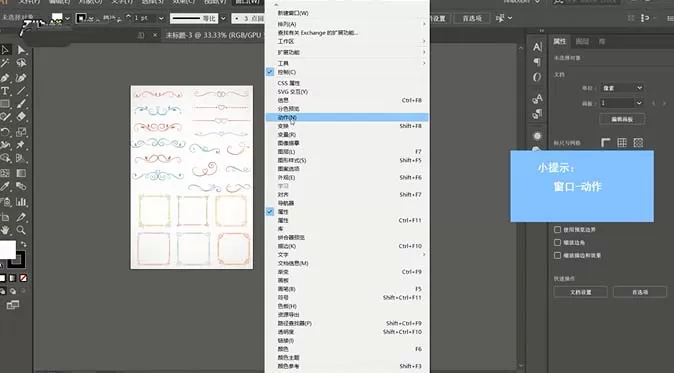The image size is (674, 373).
Task: Enable the 使用预览边界 checkbox
Action: tap(558, 229)
